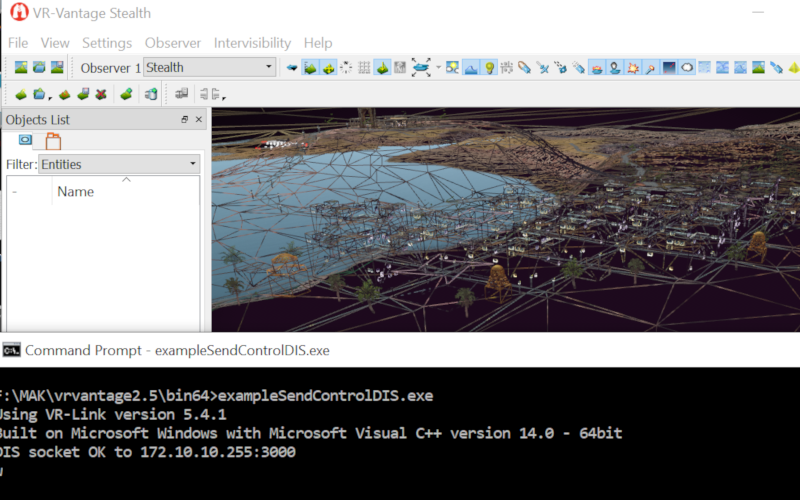The width and height of the screenshot is (800, 500).
Task: Click the save scene landscape-with-floppy icon
Action: [57, 67]
